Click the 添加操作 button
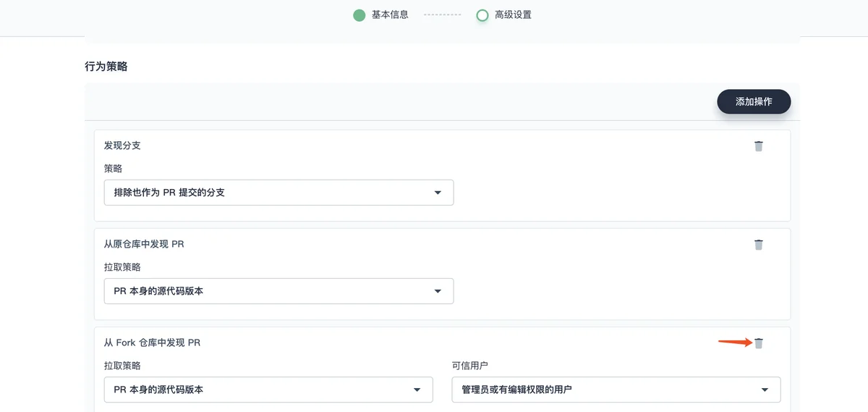The width and height of the screenshot is (868, 412). pyautogui.click(x=754, y=102)
